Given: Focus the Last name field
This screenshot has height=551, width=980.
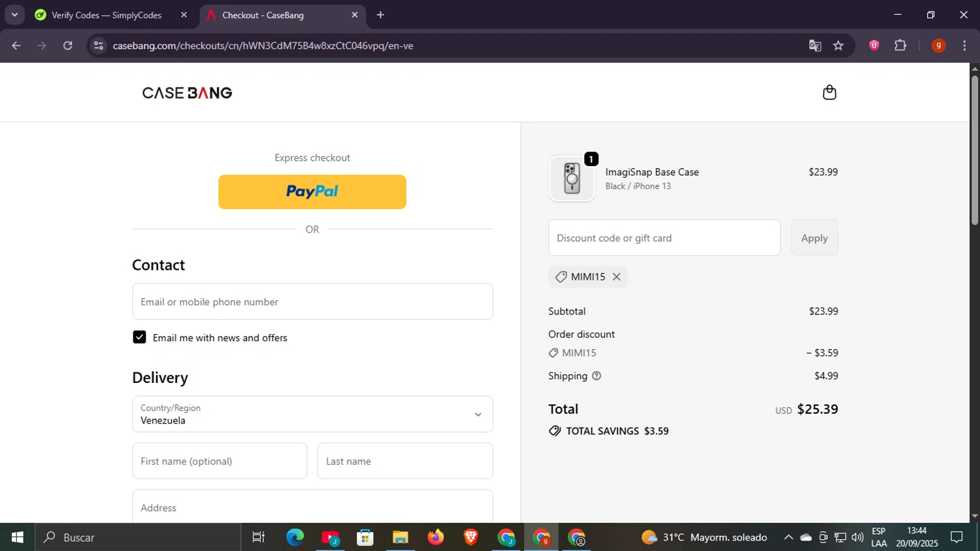Looking at the screenshot, I should [x=405, y=461].
